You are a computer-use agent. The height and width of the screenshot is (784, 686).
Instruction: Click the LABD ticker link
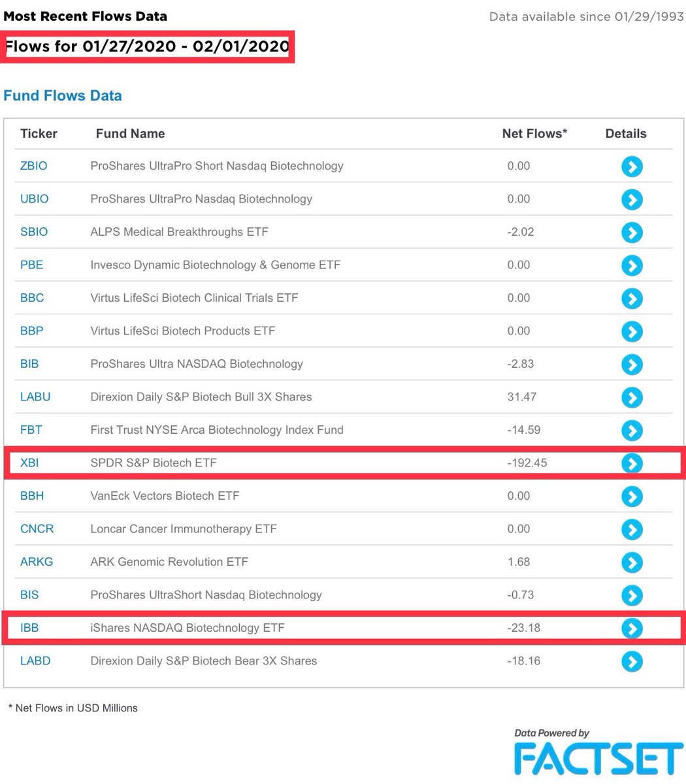(35, 661)
